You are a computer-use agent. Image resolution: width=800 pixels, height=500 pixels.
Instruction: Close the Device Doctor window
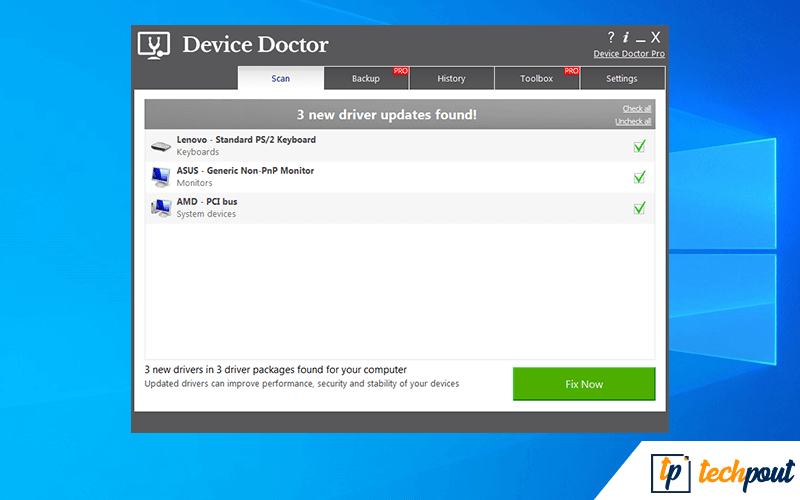[x=656, y=37]
